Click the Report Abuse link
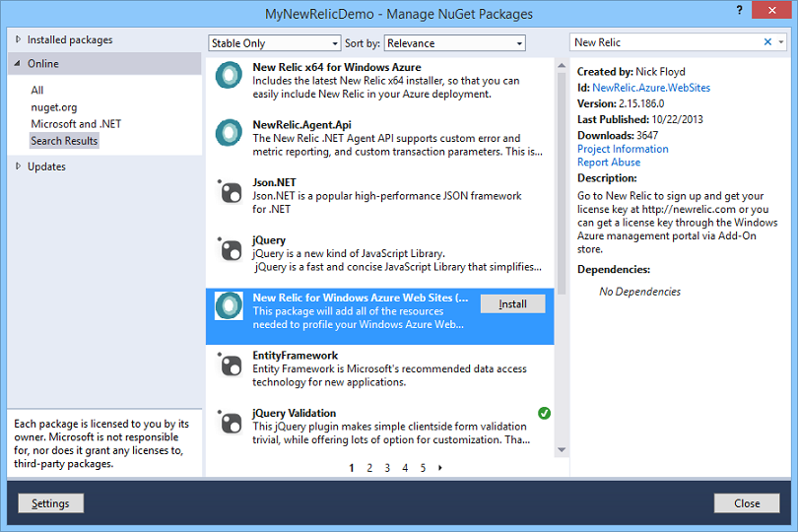The image size is (798, 532). (609, 162)
